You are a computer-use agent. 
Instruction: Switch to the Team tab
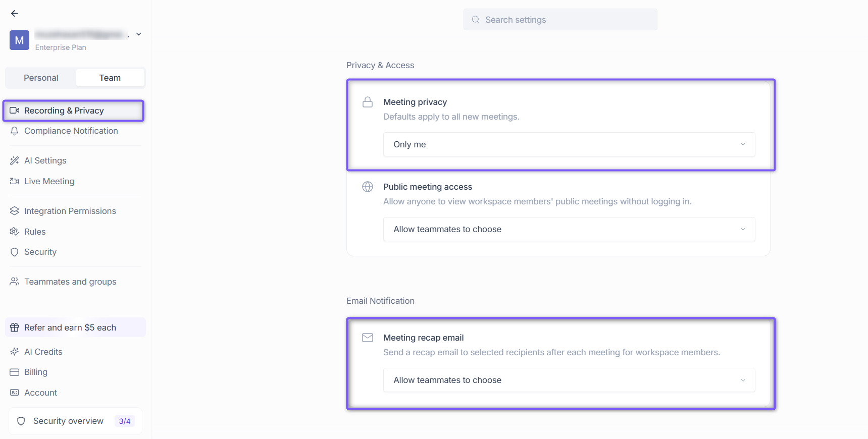point(110,78)
